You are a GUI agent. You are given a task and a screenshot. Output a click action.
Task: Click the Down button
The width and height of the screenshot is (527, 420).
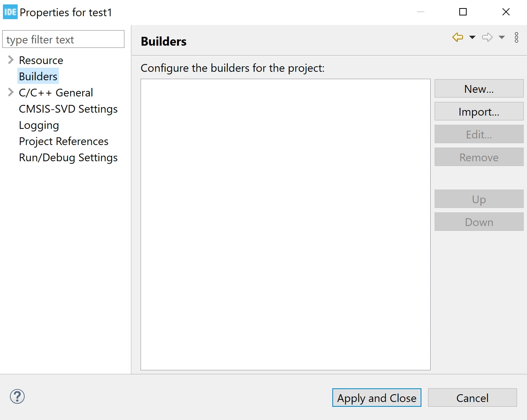479,222
